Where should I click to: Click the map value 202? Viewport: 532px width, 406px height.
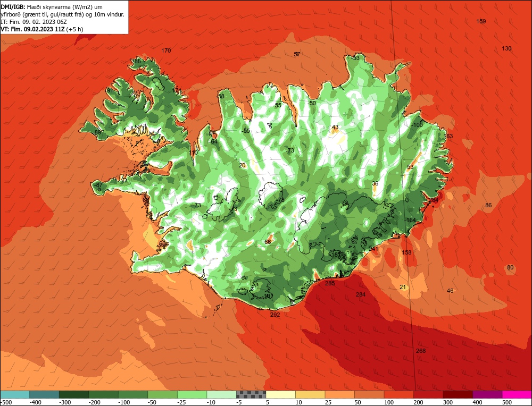275,315
